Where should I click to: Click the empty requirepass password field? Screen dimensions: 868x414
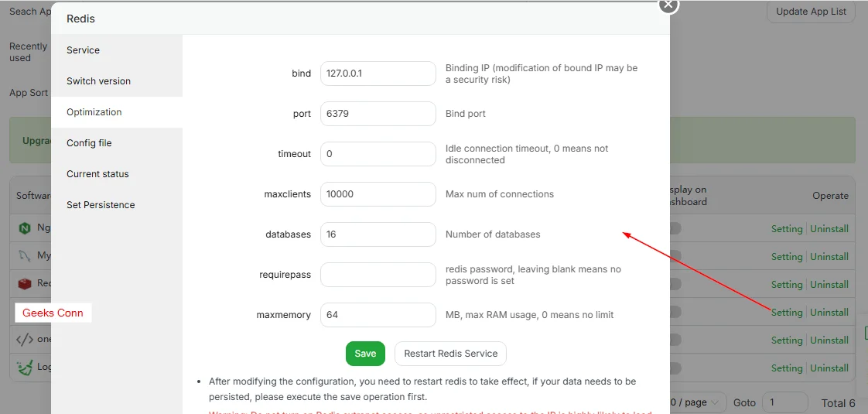click(378, 275)
